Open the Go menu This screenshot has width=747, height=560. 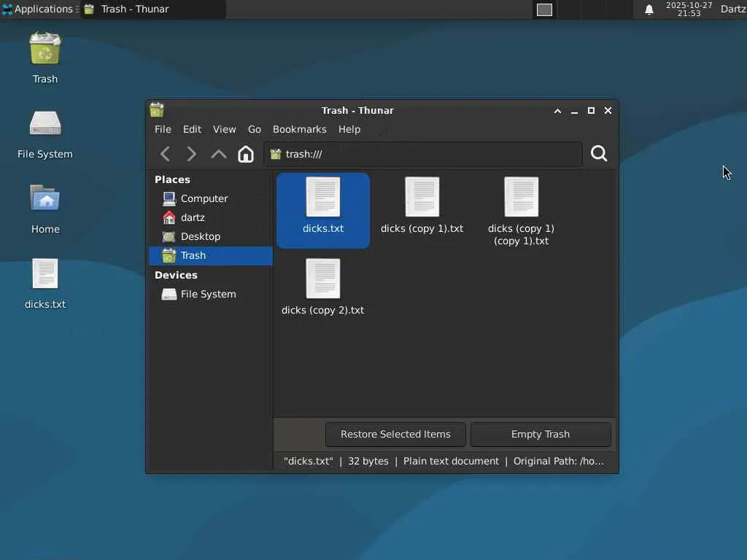[255, 130]
